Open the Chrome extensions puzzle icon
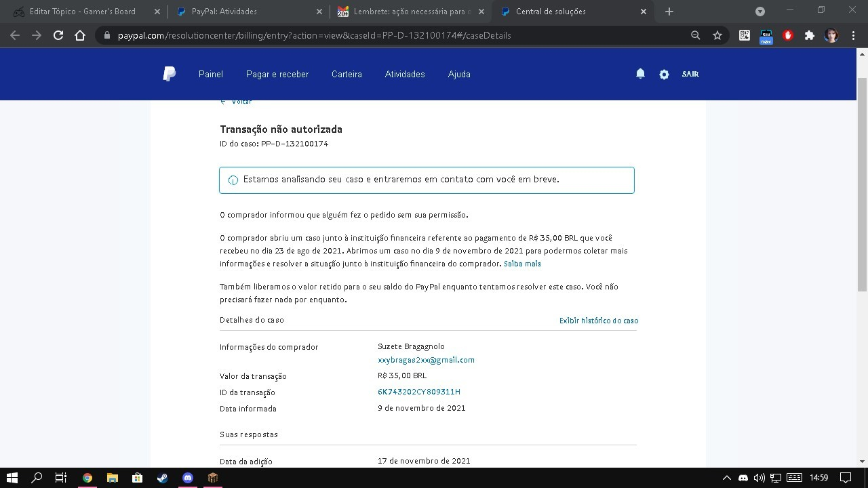 809,35
